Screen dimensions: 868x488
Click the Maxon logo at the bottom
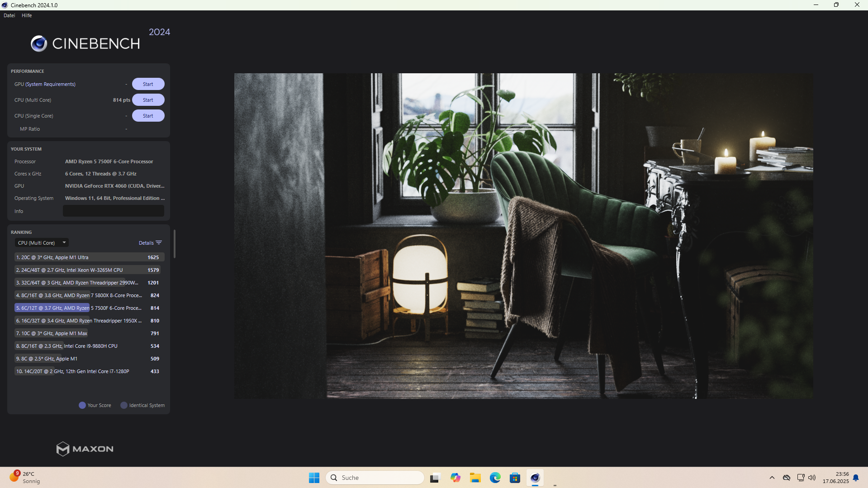tap(84, 449)
